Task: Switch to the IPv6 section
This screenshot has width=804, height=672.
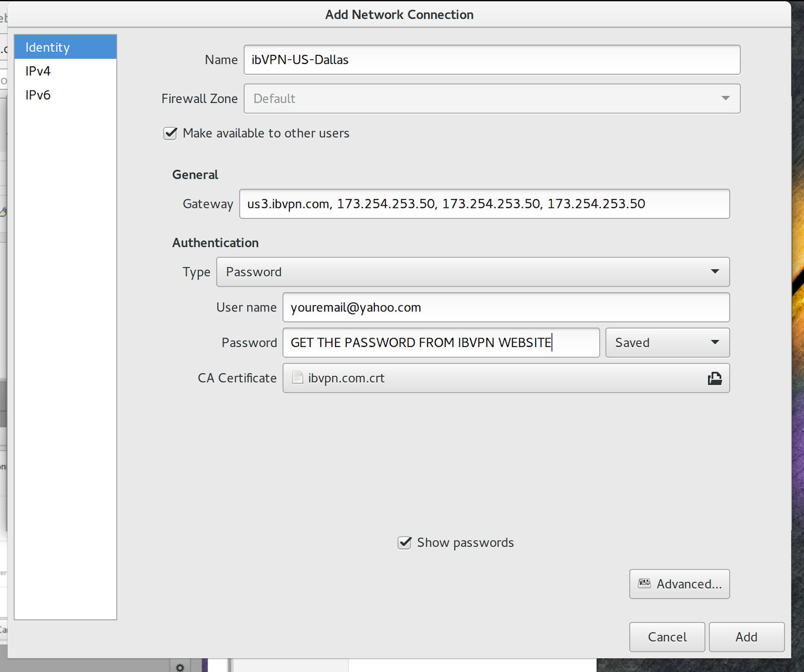Action: (65, 95)
